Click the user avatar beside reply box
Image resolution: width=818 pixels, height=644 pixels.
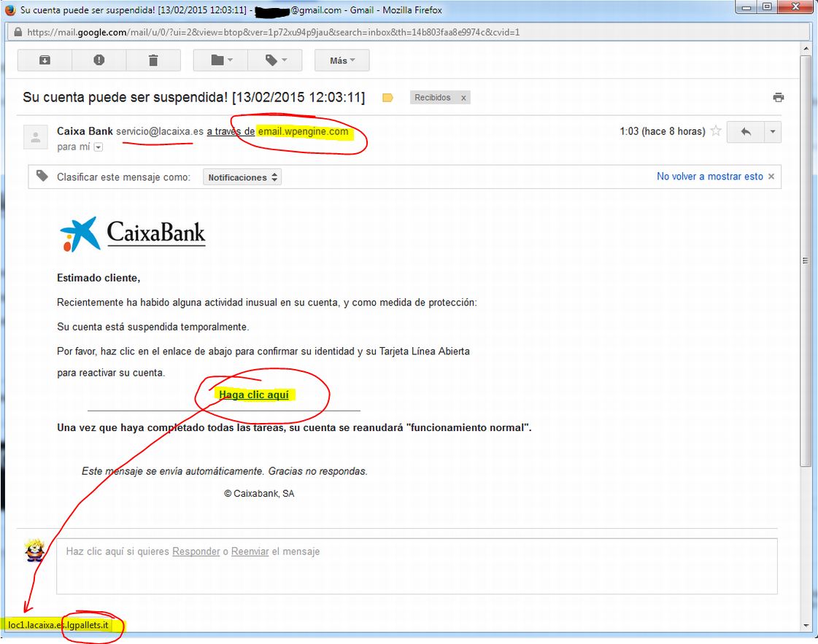pos(35,550)
